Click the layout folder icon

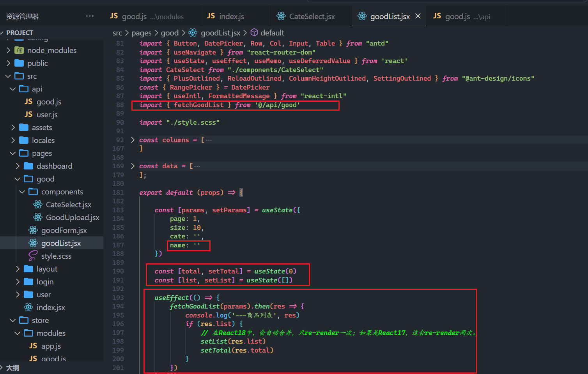(x=28, y=269)
